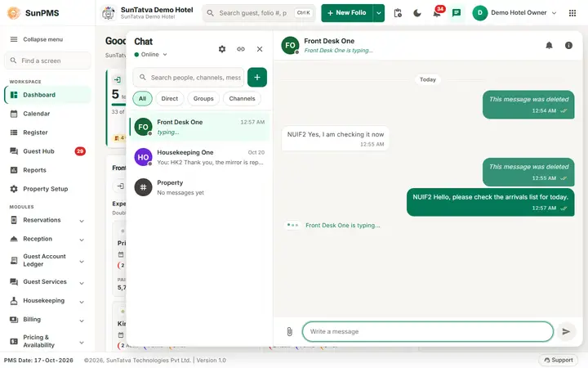Click the deleted message at 12:54 AM

(528, 105)
